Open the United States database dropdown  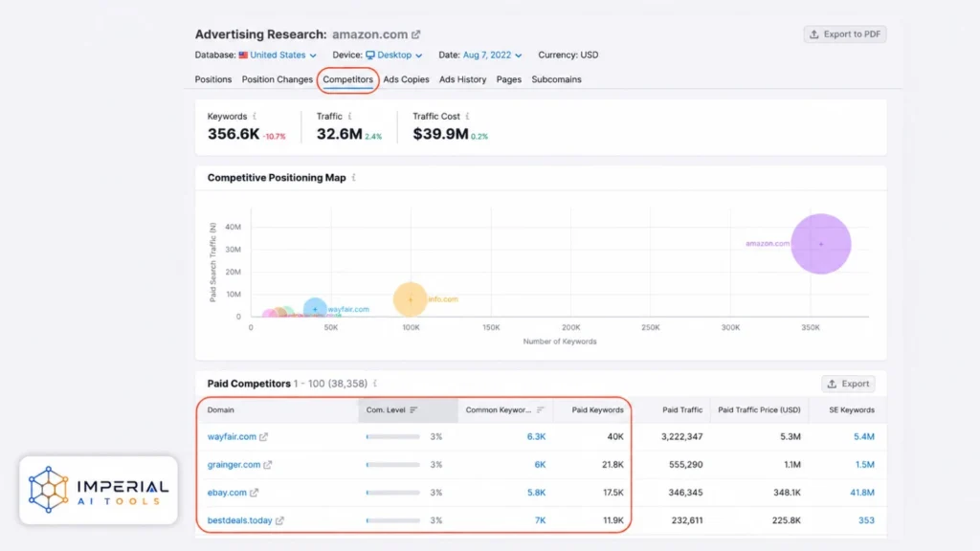pos(277,55)
